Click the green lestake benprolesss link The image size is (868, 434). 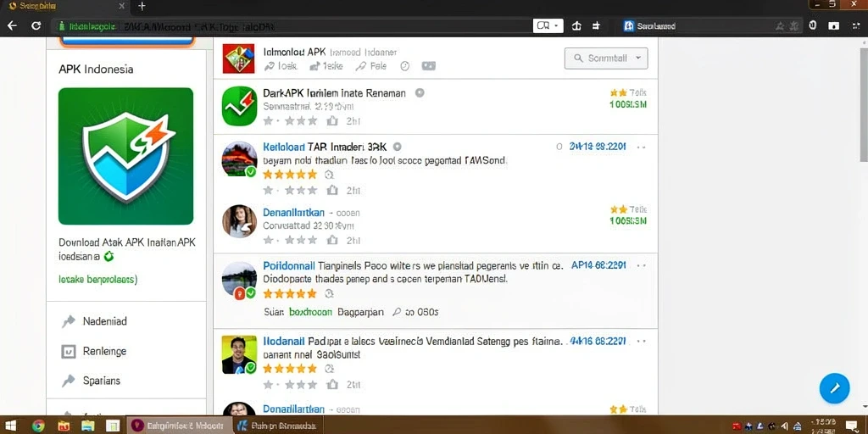coord(98,280)
